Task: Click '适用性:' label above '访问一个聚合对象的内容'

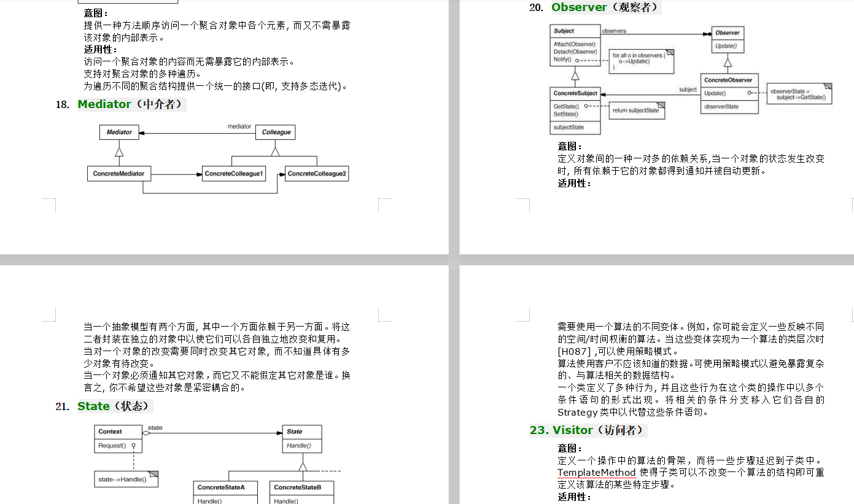Action: [101, 50]
